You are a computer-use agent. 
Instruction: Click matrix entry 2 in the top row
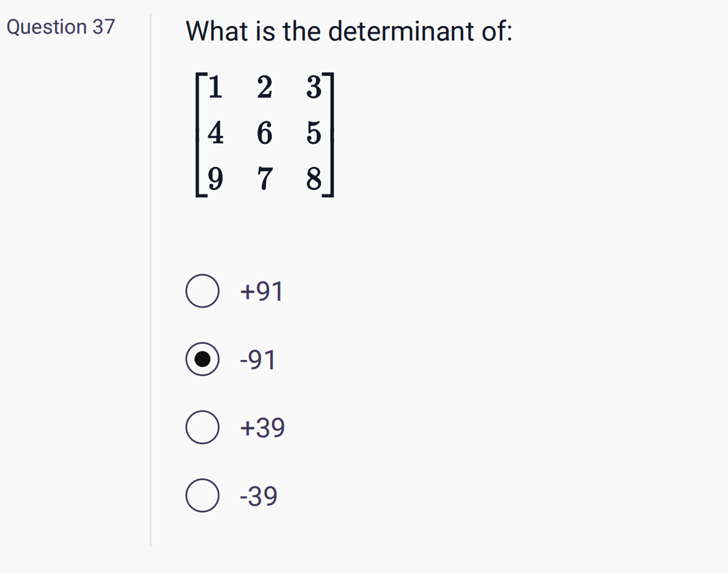265,87
